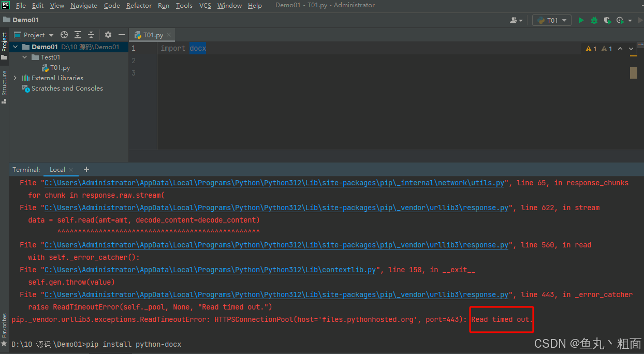The image size is (644, 354).
Task: Toggle the Favorites tool window side tab
Action: (4, 331)
